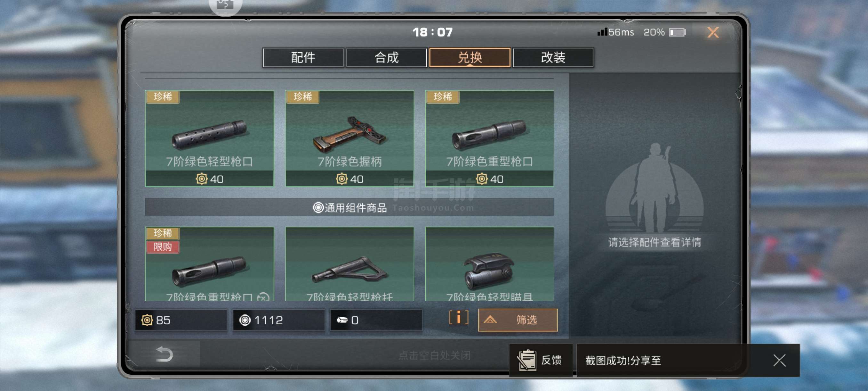Select the rare 7阶绿色重型枪口 for 40
The width and height of the screenshot is (868, 391).
pyautogui.click(x=489, y=138)
